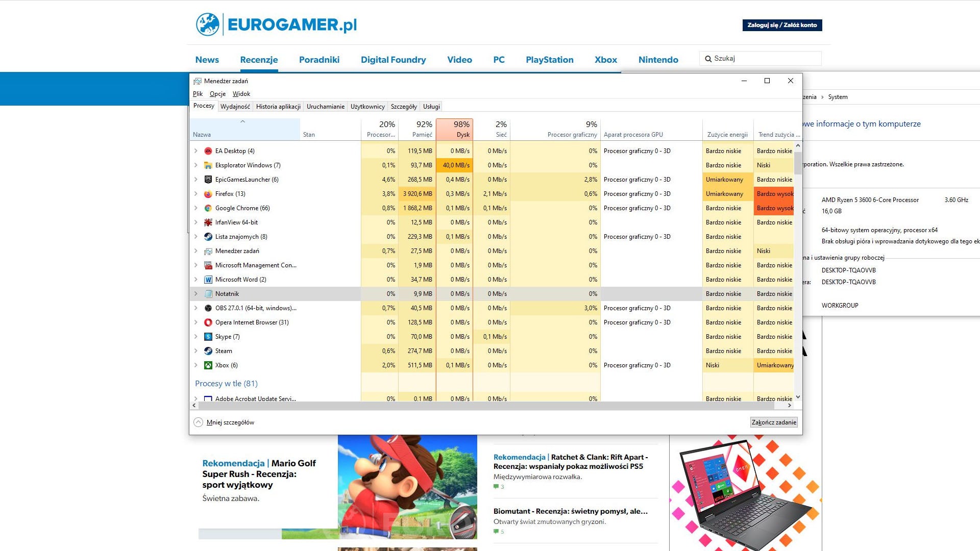Expand the EpicGamesLauncher process group
The width and height of the screenshot is (980, 551).
[196, 180]
